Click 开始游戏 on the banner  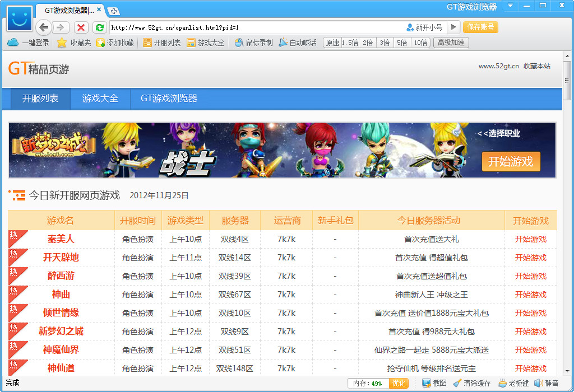(x=511, y=161)
